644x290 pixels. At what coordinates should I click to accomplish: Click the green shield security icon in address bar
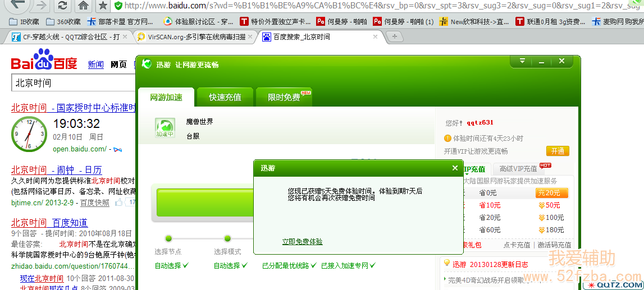[x=118, y=6]
